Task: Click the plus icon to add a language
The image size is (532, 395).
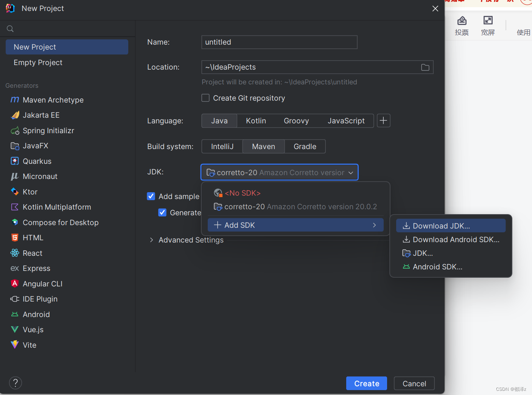Action: click(383, 120)
